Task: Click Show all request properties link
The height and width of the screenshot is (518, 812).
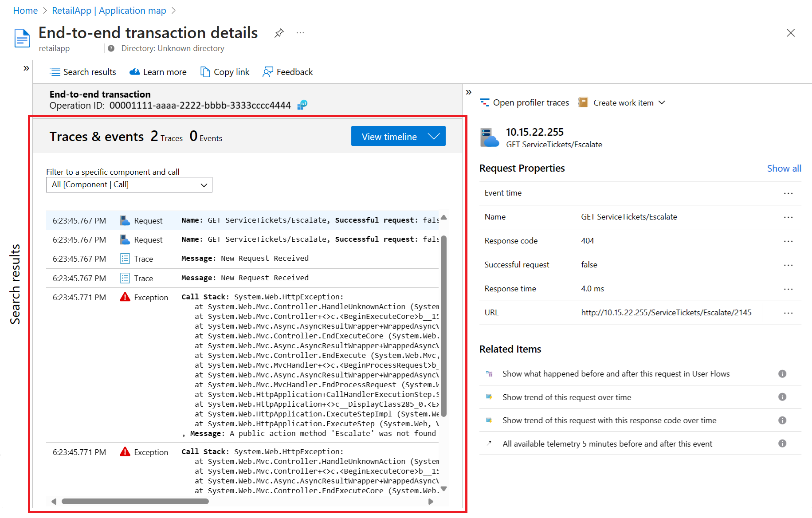Action: click(784, 169)
